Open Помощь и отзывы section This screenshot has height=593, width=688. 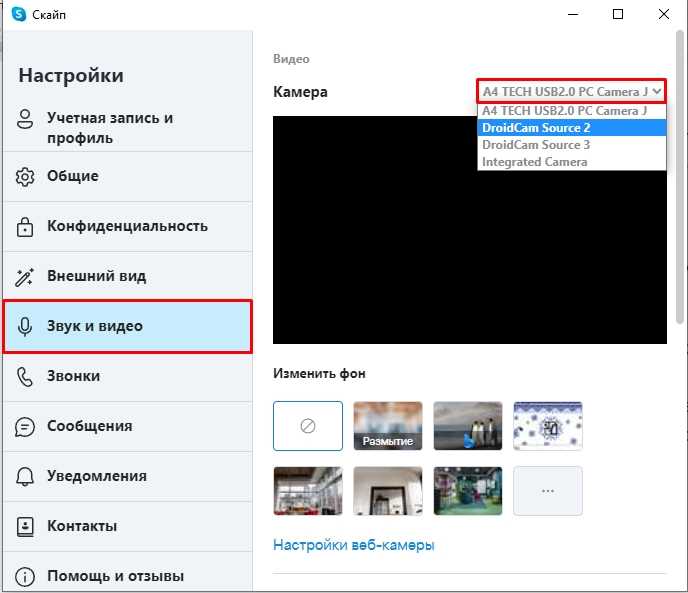(128, 572)
